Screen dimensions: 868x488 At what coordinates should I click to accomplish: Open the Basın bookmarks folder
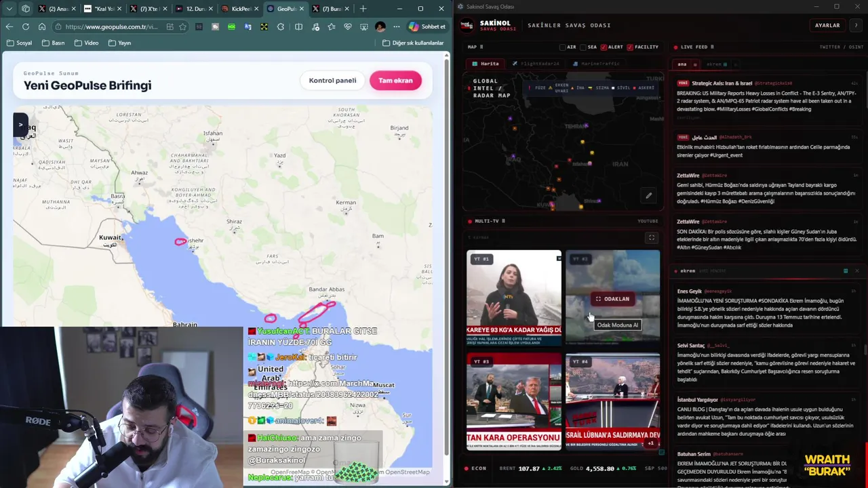tap(54, 43)
